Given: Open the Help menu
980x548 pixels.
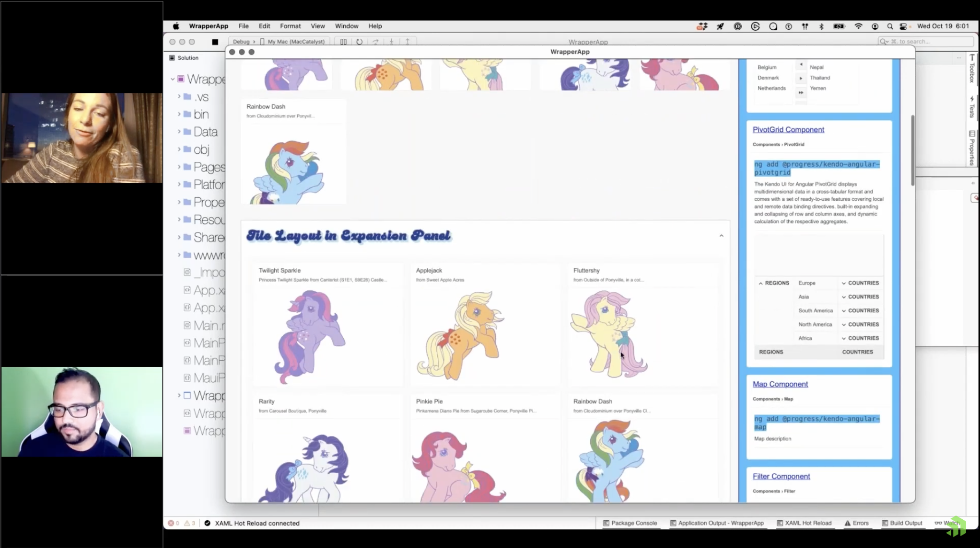Looking at the screenshot, I should 375,26.
